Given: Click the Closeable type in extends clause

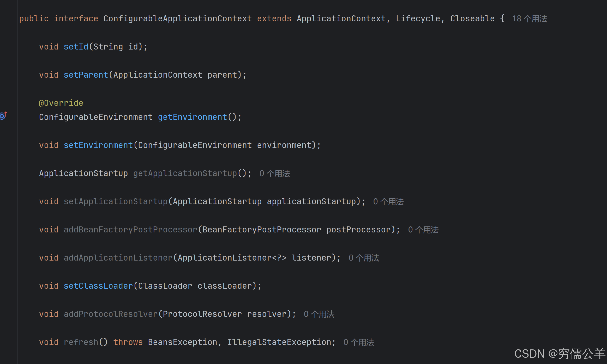Looking at the screenshot, I should click(x=472, y=19).
